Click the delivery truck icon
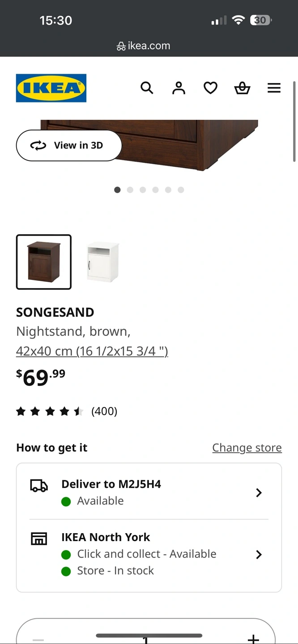Screen dimensions: 298x644 [39, 485]
